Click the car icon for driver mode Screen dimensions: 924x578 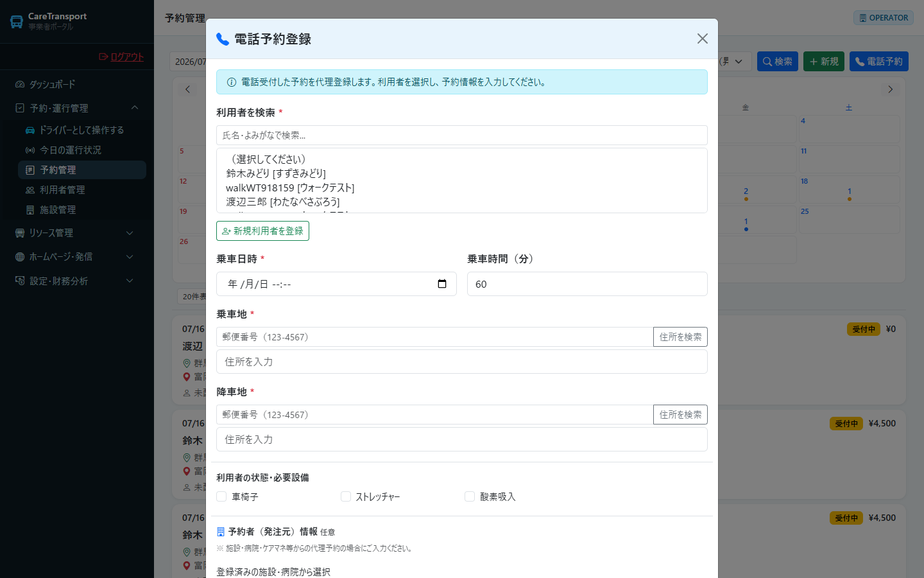(30, 130)
